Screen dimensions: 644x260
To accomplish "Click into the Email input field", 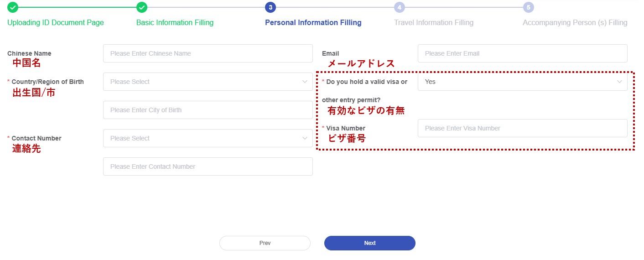I will pos(522,53).
